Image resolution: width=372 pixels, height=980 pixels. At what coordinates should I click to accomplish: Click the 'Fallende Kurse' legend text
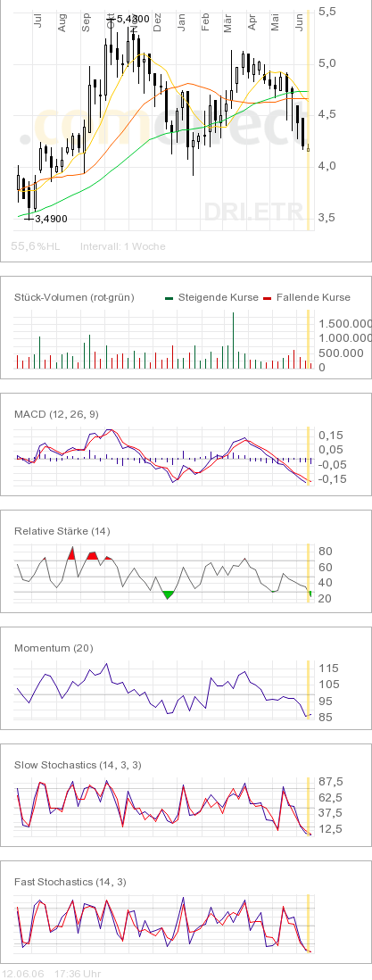(313, 297)
